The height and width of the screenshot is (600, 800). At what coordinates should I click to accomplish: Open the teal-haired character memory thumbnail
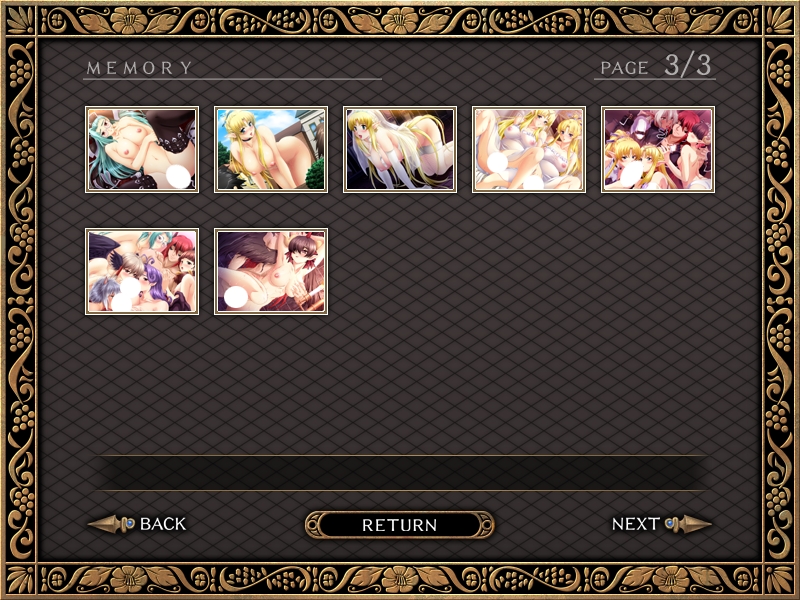point(142,149)
